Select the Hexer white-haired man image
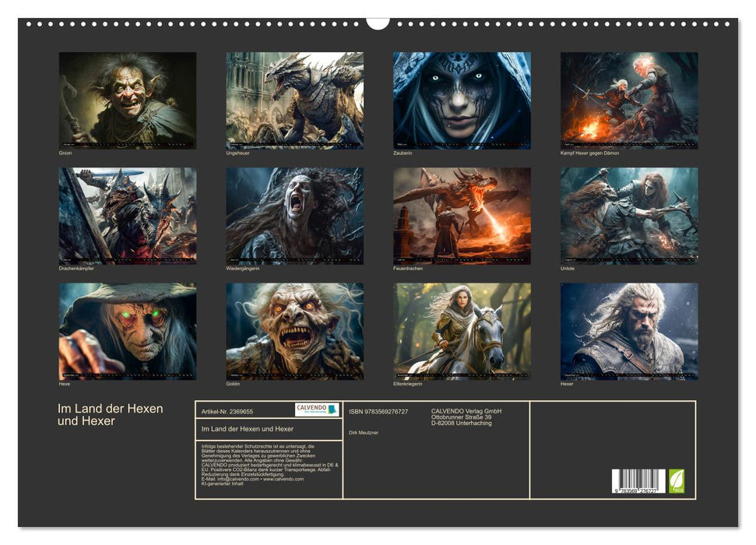 pos(629,332)
